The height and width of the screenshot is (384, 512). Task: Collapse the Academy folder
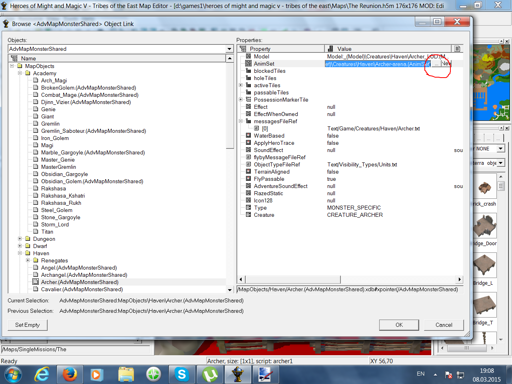point(20,73)
